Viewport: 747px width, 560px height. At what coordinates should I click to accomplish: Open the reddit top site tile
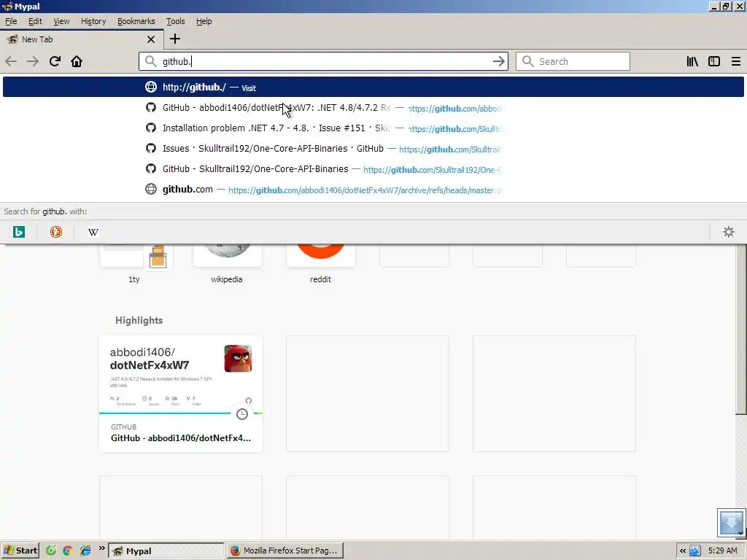pos(321,264)
